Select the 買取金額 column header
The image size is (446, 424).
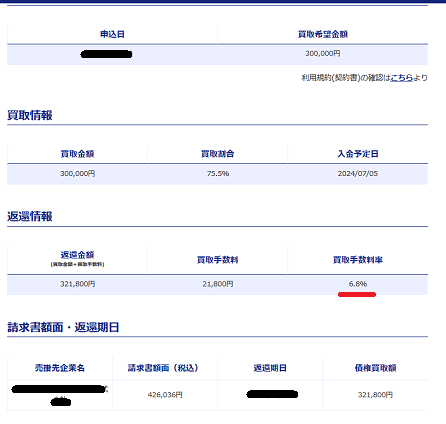coord(77,154)
